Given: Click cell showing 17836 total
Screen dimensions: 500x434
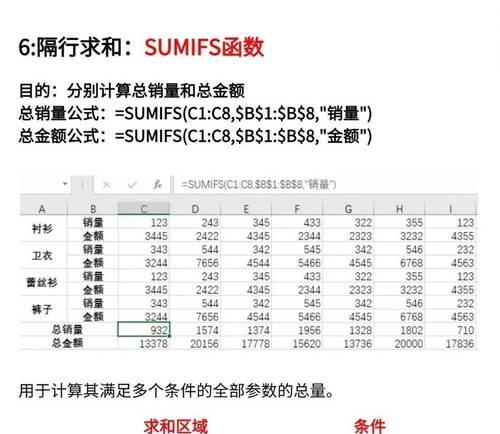Looking at the screenshot, I should click(451, 343).
